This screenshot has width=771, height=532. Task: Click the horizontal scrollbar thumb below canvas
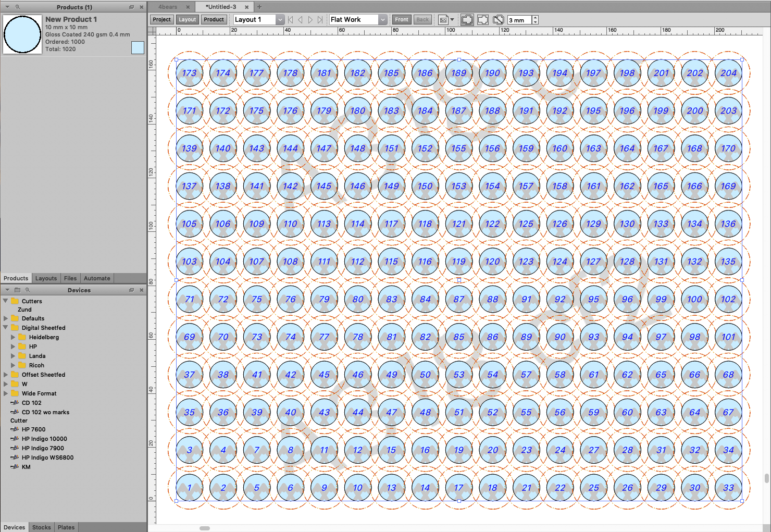coord(205,528)
